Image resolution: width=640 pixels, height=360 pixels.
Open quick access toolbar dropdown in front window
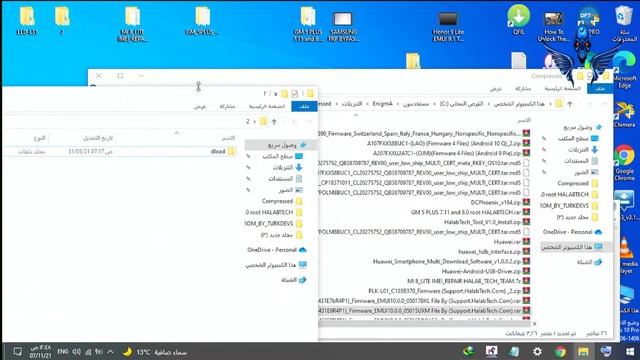coord(276,94)
